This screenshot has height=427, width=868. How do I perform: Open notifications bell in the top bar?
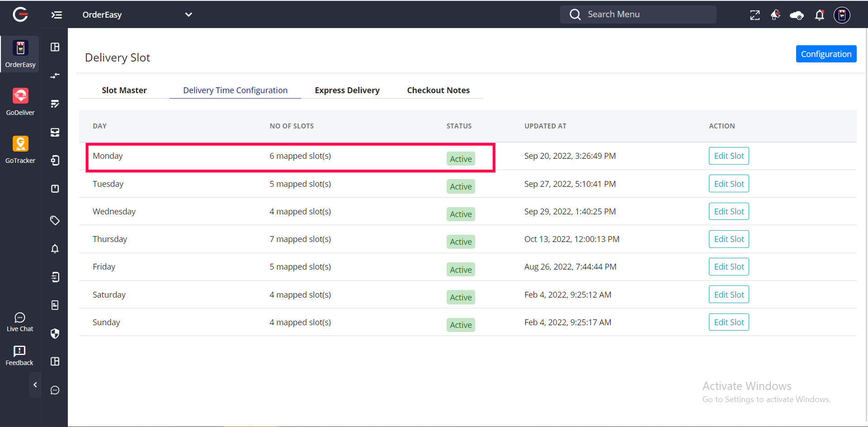819,15
